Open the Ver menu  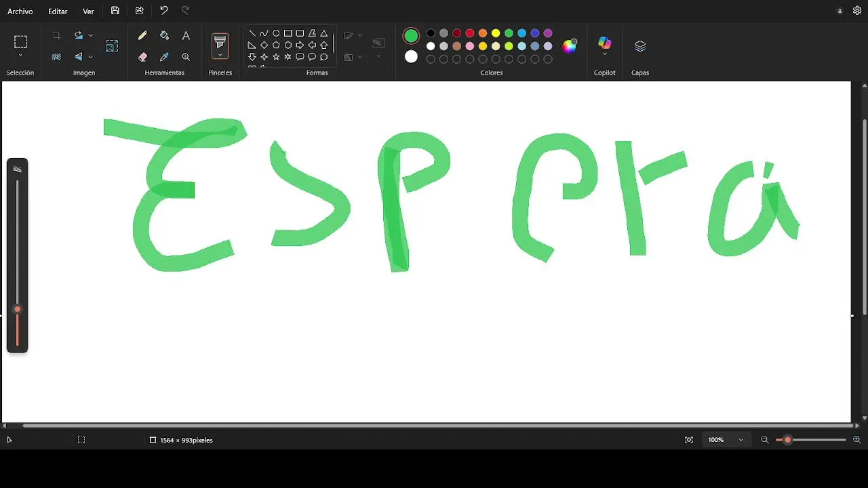click(x=88, y=12)
